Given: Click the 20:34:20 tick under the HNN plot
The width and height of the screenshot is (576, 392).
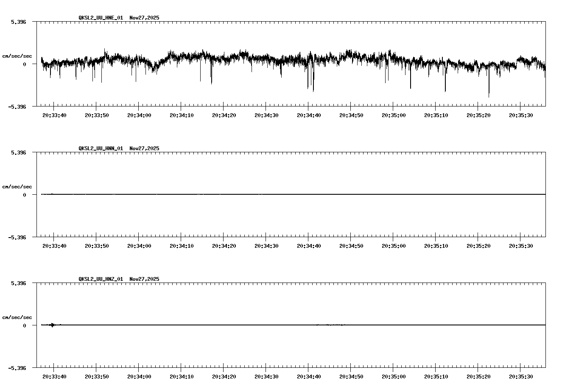Looking at the screenshot, I should coord(224,245).
